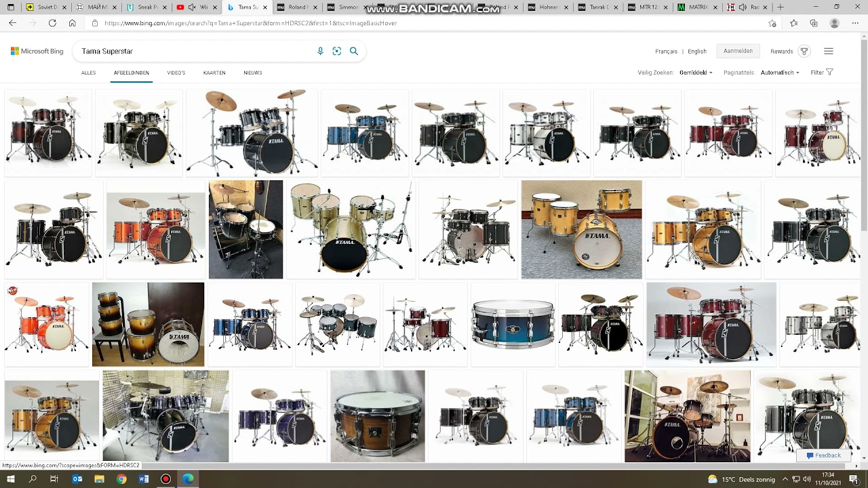
Task: Click the volume speaker tray icon
Action: (x=807, y=479)
